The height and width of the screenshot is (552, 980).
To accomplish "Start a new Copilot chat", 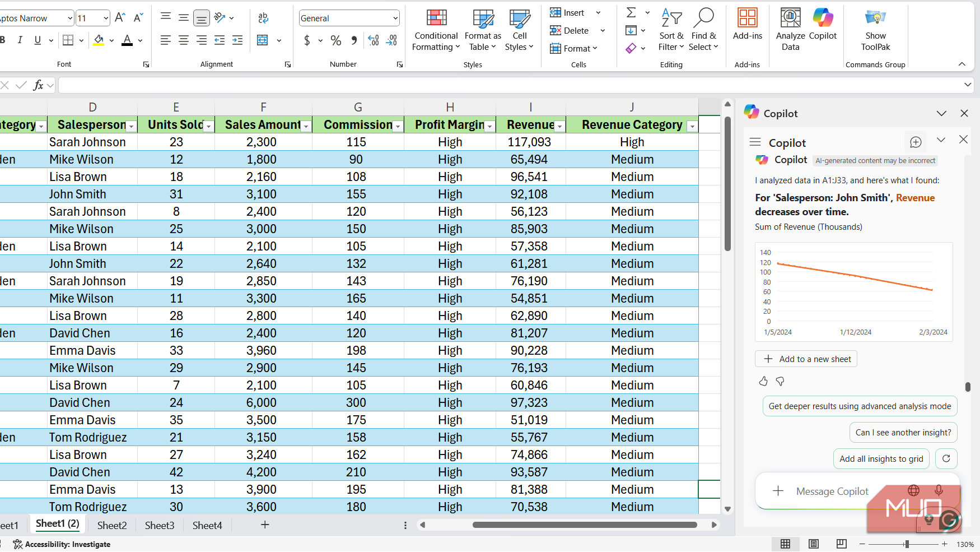I will (916, 142).
